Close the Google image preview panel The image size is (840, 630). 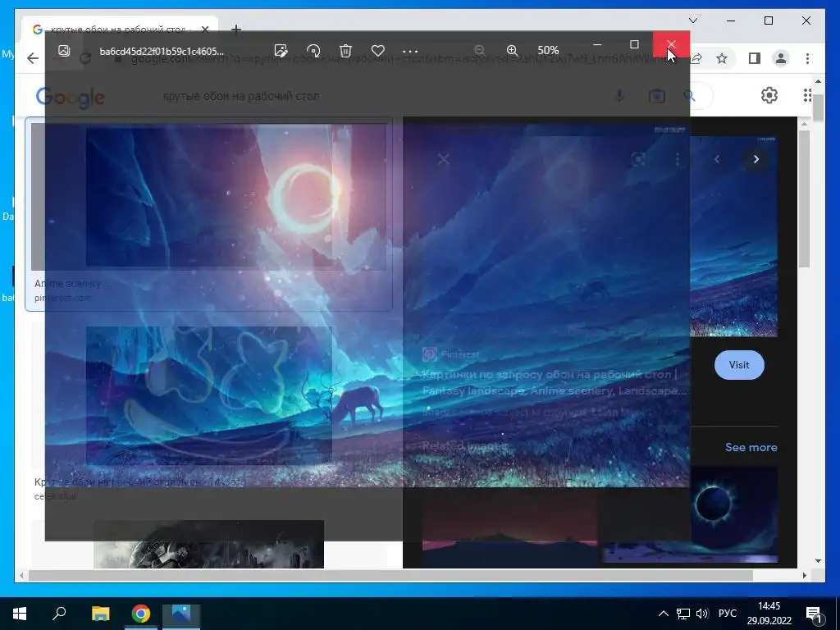click(443, 159)
